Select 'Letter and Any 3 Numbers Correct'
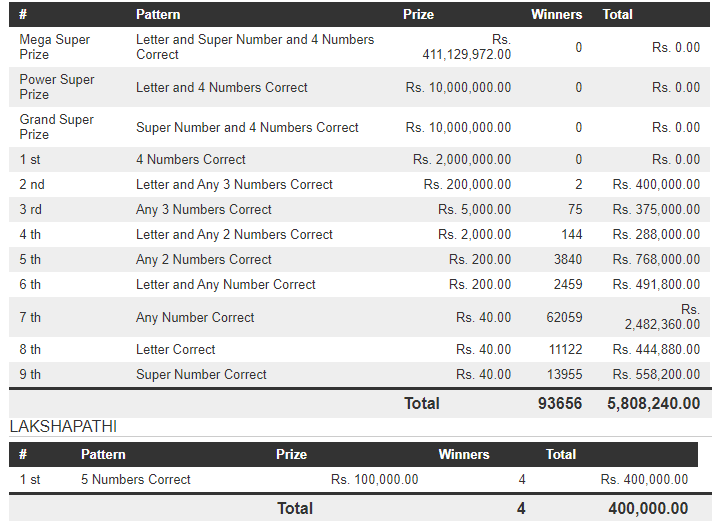 [235, 184]
